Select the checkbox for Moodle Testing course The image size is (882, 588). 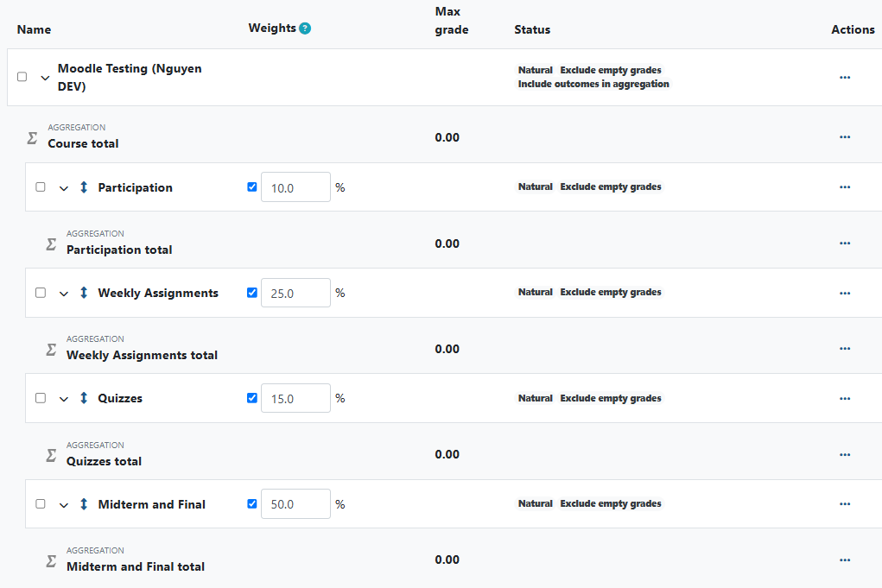(x=22, y=76)
